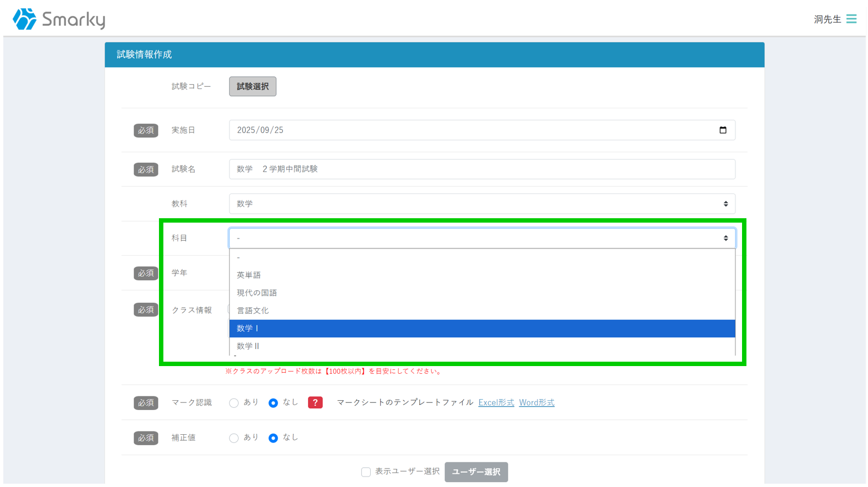Collapse the 科目 dropdown
Image resolution: width=868 pixels, height=487 pixels.
pyautogui.click(x=726, y=238)
